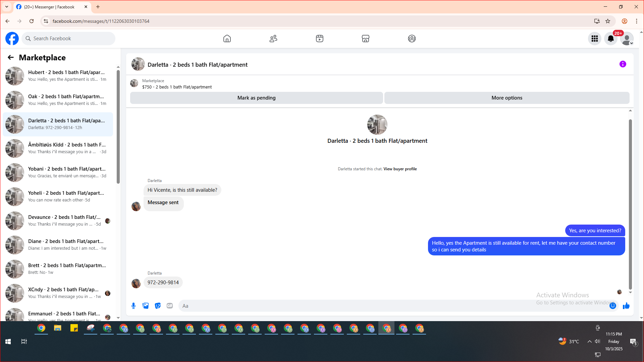The height and width of the screenshot is (362, 644).
Task: View site information in address bar
Action: click(x=46, y=21)
